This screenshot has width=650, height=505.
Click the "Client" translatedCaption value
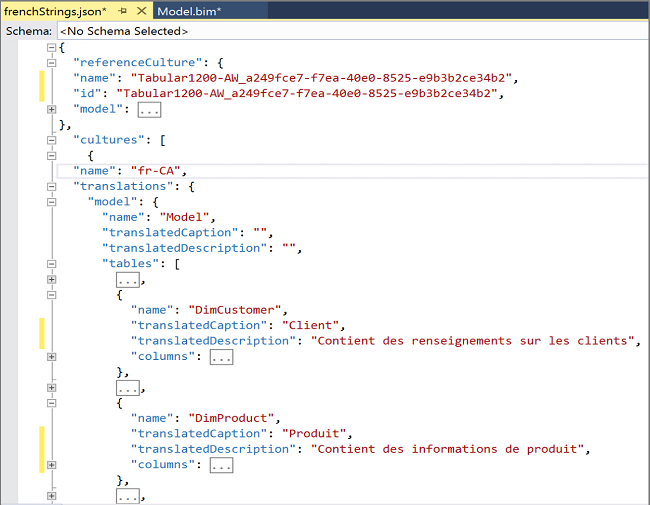[310, 325]
